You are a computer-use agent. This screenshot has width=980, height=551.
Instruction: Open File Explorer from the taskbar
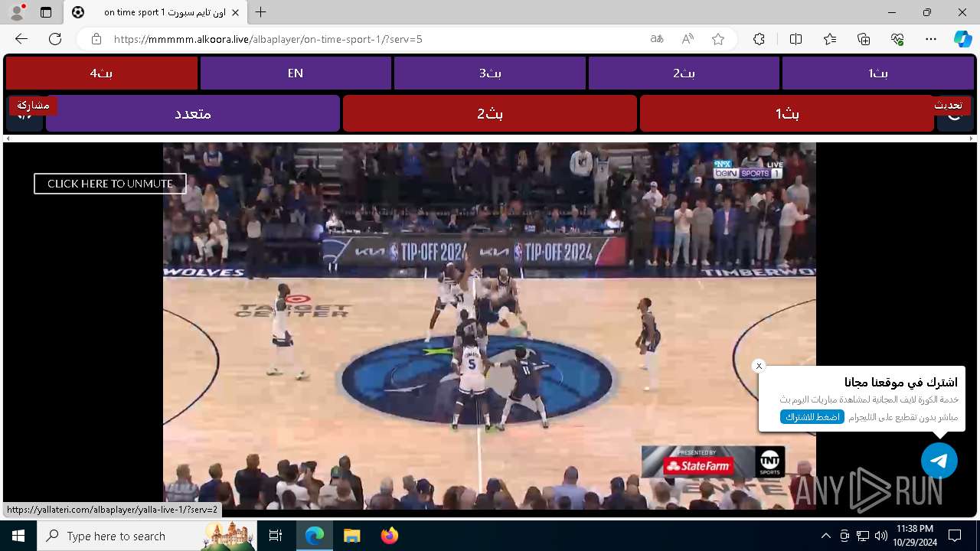(x=351, y=536)
